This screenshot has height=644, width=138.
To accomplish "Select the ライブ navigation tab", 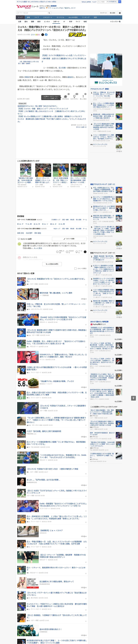I will [x=37, y=17].
